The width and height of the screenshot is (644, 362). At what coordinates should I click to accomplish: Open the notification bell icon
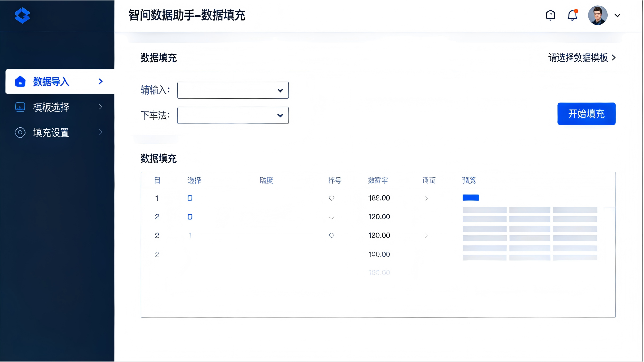572,15
